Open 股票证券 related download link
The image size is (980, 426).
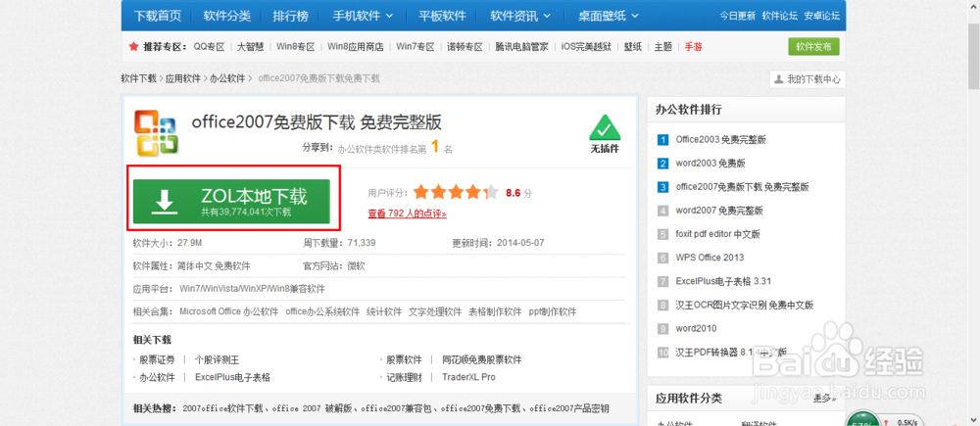(x=157, y=360)
